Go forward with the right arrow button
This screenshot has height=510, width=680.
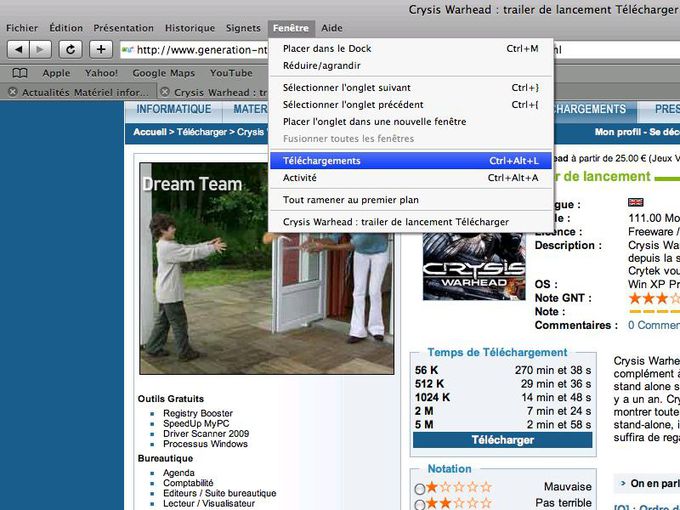(x=40, y=49)
